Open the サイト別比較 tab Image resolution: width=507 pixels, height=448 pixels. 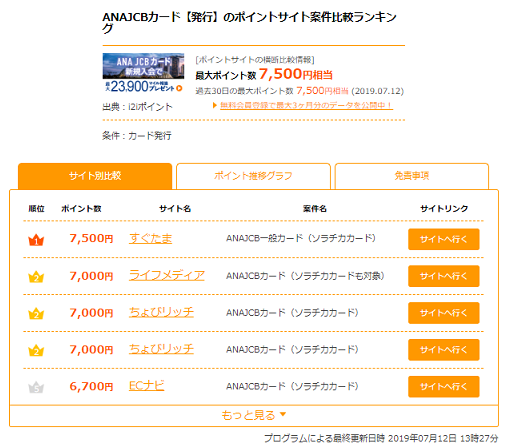pos(95,176)
